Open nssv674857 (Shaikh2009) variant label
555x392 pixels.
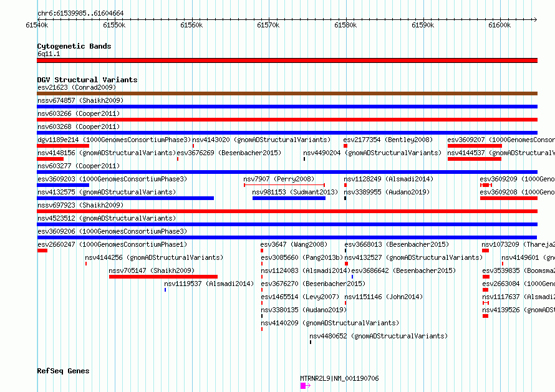(x=80, y=100)
